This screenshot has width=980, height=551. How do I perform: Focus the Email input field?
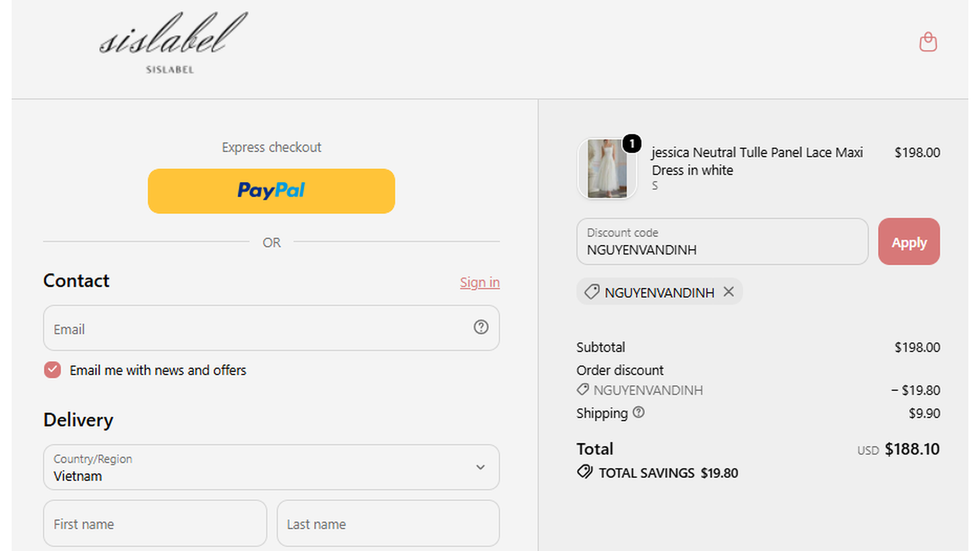[271, 328]
